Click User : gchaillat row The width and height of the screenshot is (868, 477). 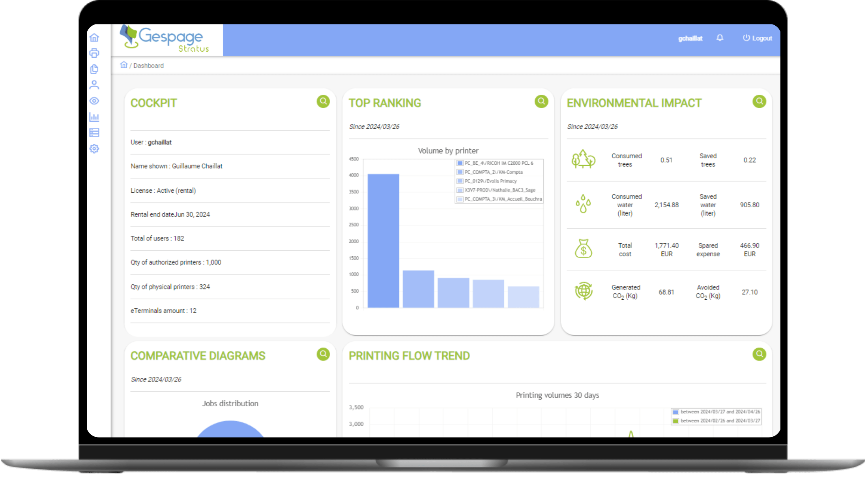click(230, 143)
